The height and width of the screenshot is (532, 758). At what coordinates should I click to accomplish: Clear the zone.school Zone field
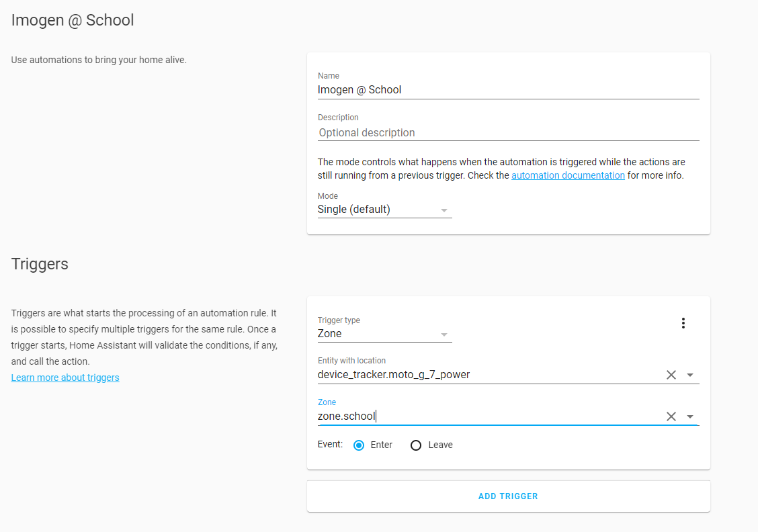(671, 416)
